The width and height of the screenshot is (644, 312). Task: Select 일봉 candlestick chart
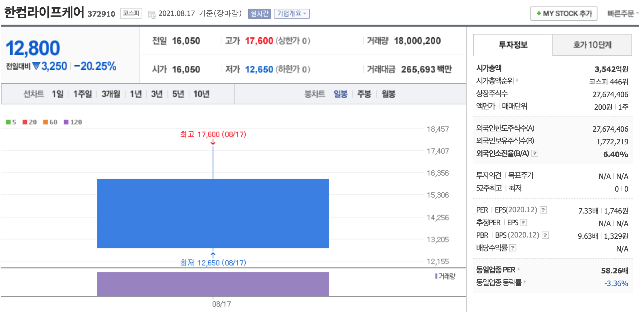(x=341, y=94)
